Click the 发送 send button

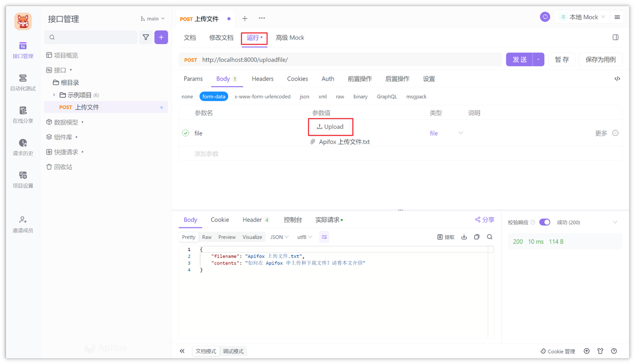(519, 59)
